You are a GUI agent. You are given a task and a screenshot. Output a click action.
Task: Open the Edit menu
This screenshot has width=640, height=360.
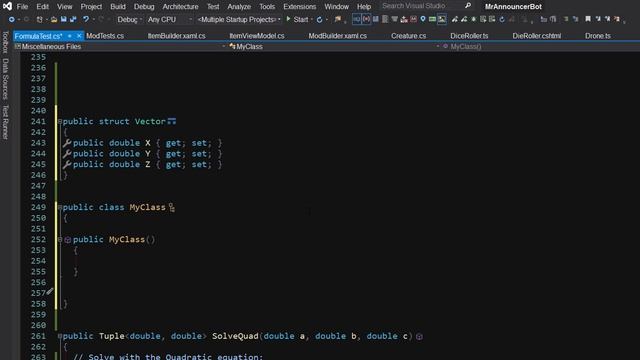42,7
